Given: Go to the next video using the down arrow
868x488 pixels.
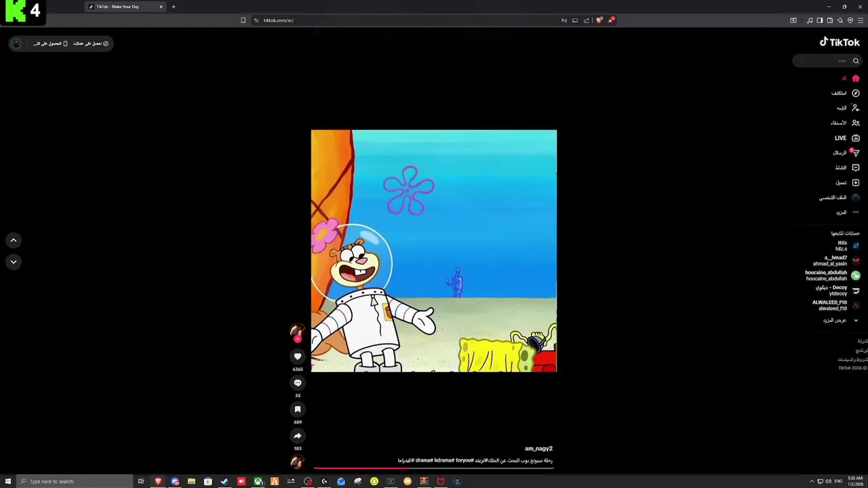Looking at the screenshot, I should pos(13,262).
